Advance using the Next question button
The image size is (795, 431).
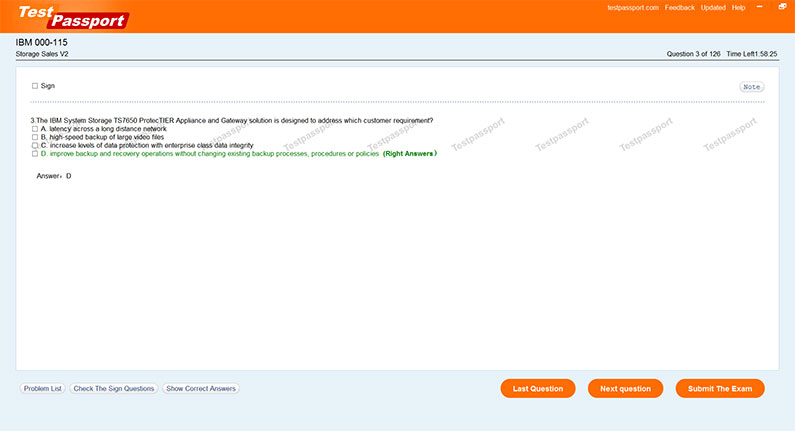[625, 388]
